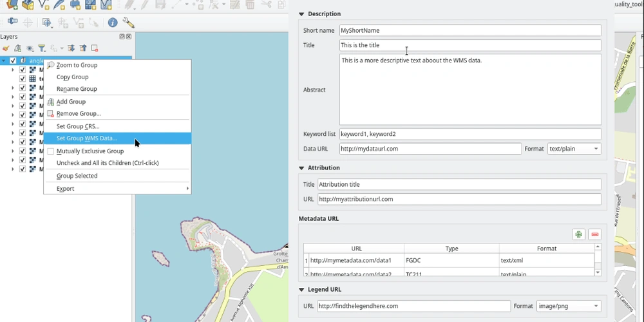The image size is (644, 322).
Task: Choose Uncheck and All its Children entry
Action: click(117, 163)
